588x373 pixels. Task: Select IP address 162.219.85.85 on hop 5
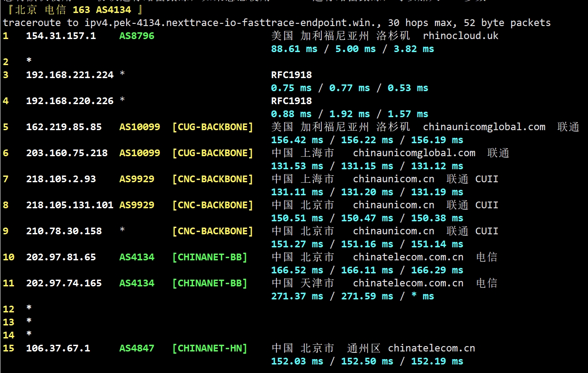click(64, 127)
